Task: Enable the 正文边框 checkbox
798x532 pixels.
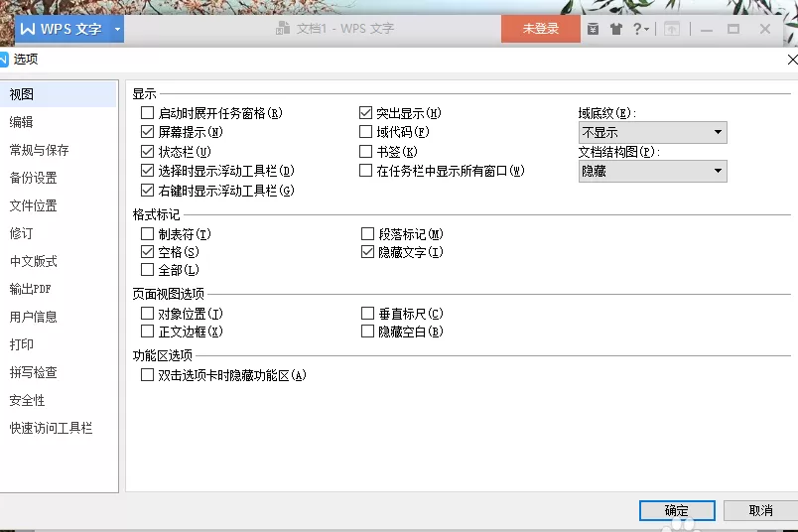Action: point(147,332)
